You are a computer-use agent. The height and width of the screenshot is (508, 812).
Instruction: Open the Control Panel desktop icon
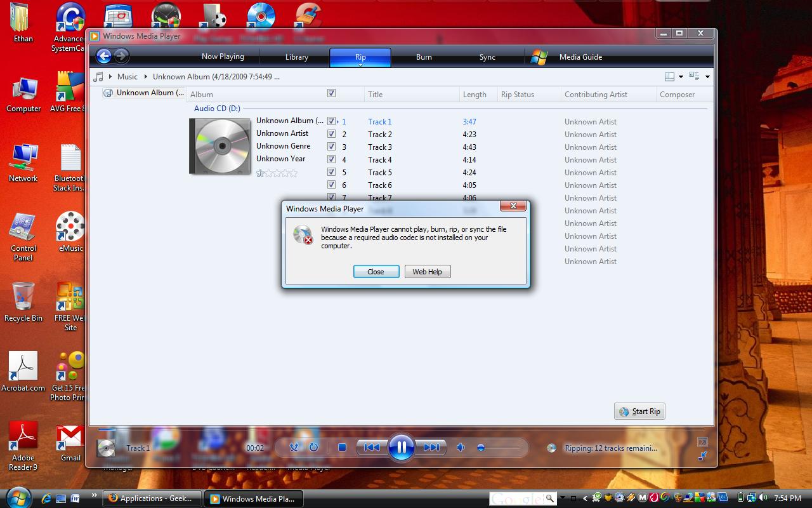[23, 237]
